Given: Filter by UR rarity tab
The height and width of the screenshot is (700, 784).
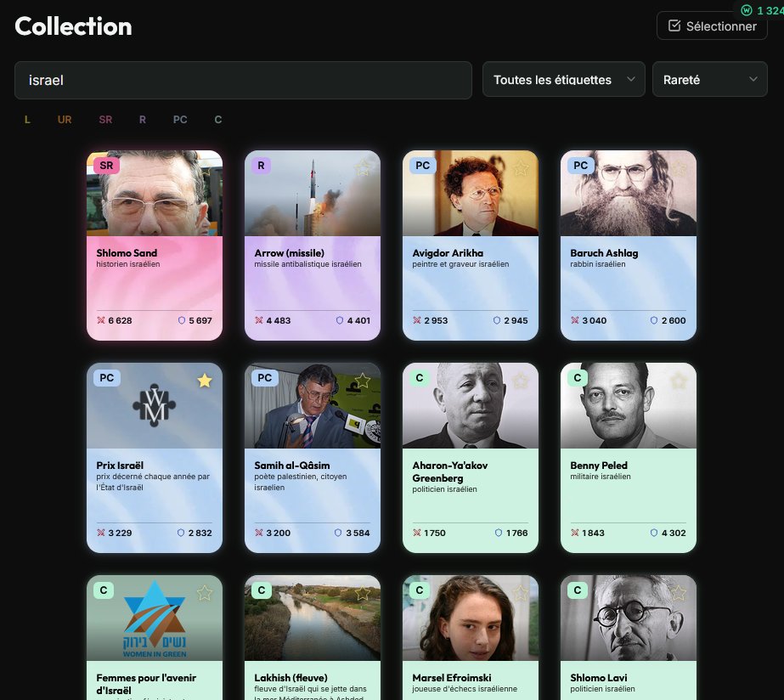Looking at the screenshot, I should [x=65, y=120].
